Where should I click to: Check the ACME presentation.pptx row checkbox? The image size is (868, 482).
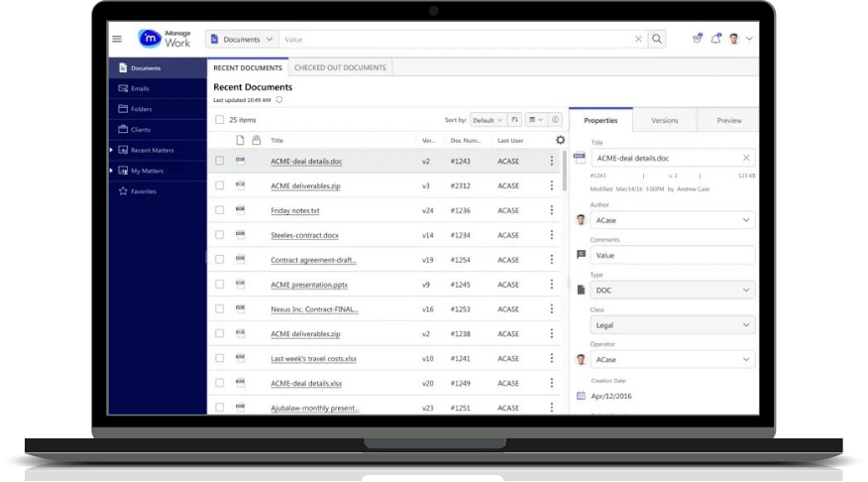click(220, 285)
